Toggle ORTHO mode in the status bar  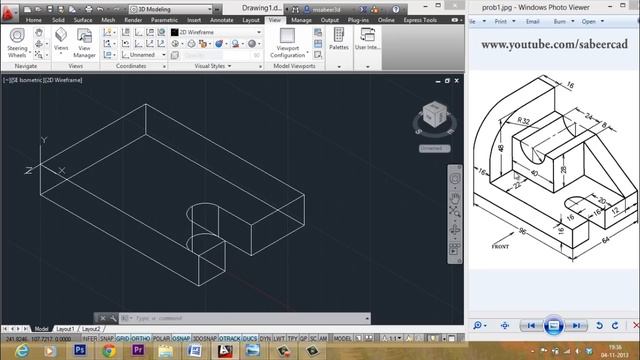coord(141,338)
